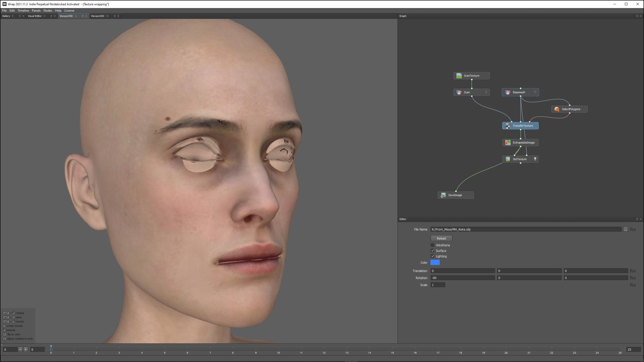This screenshot has width=644, height=362.
Task: Click the browse file '...' button
Action: coord(625,229)
